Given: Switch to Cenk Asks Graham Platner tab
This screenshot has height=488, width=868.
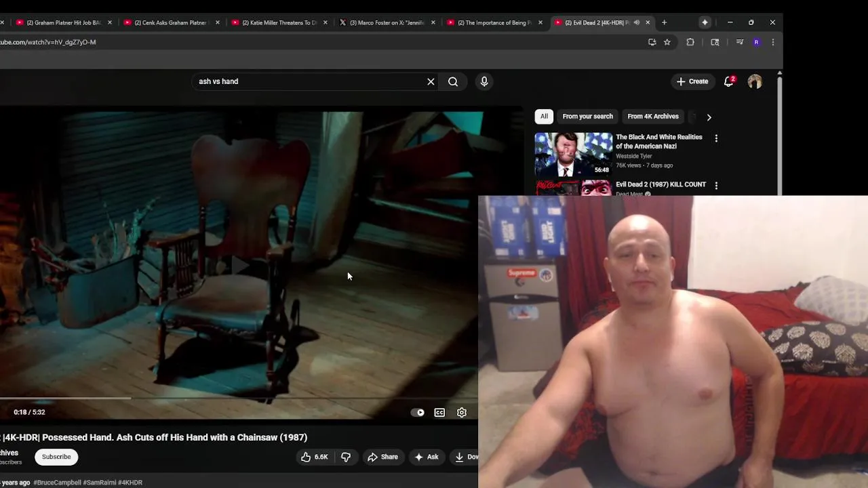Looking at the screenshot, I should coord(170,22).
